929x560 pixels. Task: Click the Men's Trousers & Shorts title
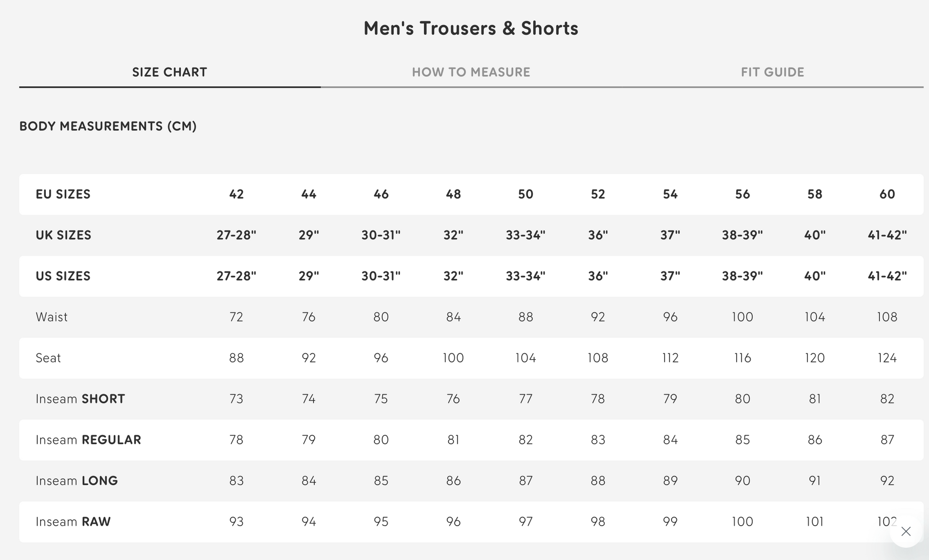pos(471,28)
